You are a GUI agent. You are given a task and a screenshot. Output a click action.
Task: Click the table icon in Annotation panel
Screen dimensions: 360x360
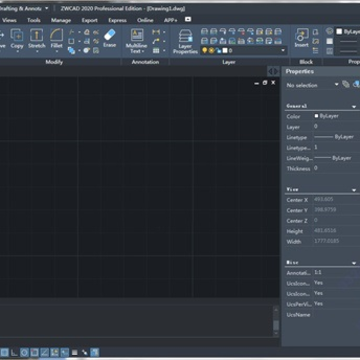pyautogui.click(x=156, y=51)
